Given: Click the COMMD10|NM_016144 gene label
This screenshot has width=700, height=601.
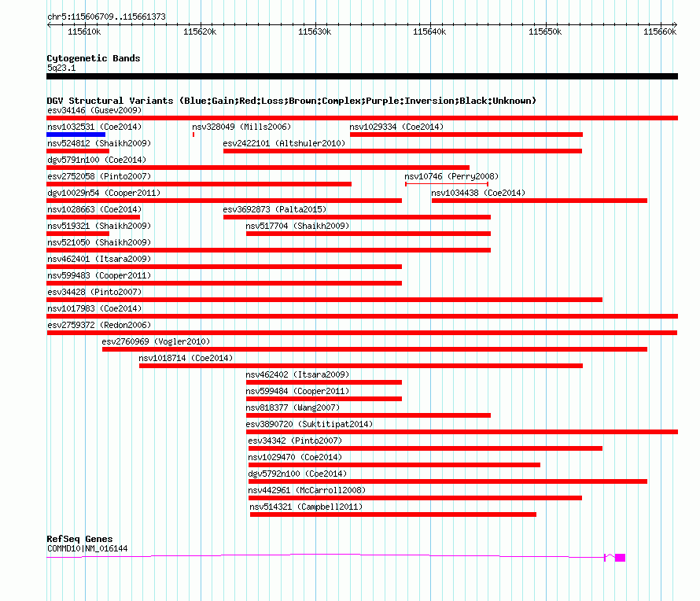Looking at the screenshot, I should point(87,549).
